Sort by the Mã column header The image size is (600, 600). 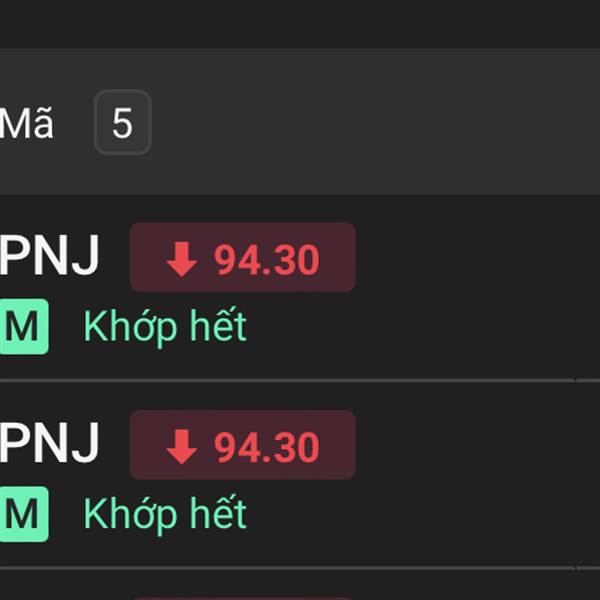point(26,123)
